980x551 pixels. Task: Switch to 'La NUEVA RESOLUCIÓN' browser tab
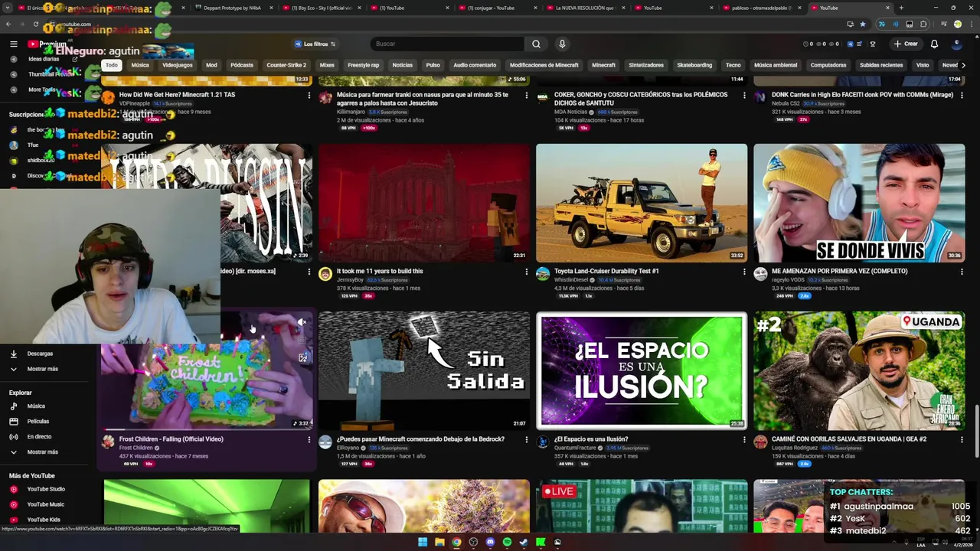[585, 8]
